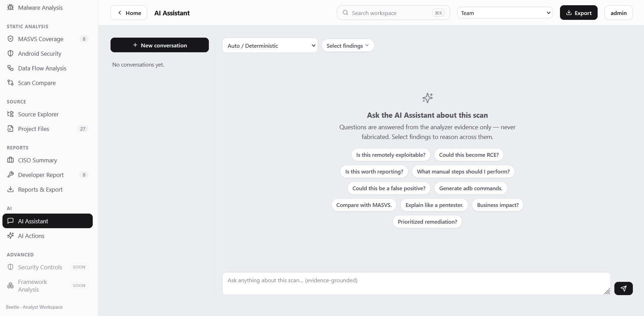
Task: Click the AI Actions sparkle icon
Action: click(x=10, y=236)
